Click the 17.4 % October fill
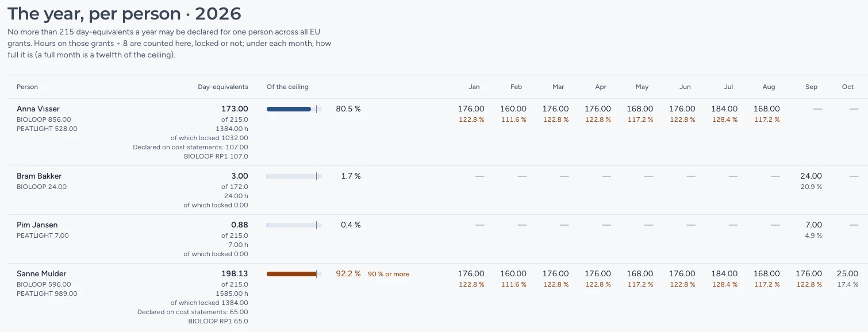868x332 pixels. [x=848, y=284]
